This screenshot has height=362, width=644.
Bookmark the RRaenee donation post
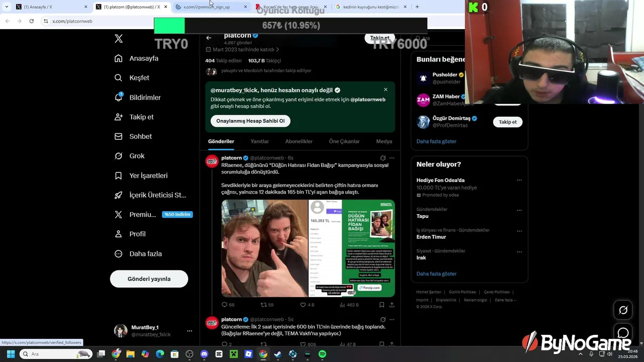click(382, 305)
